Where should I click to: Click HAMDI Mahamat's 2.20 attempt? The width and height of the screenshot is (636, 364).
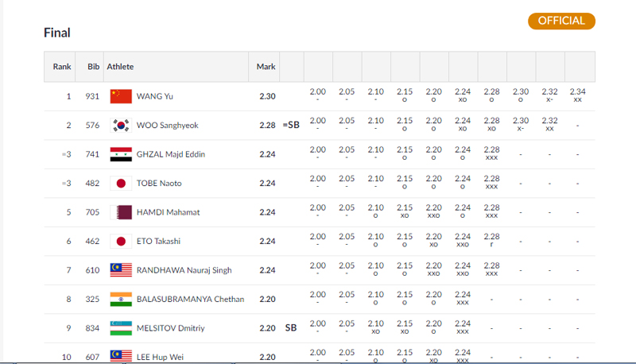433,211
